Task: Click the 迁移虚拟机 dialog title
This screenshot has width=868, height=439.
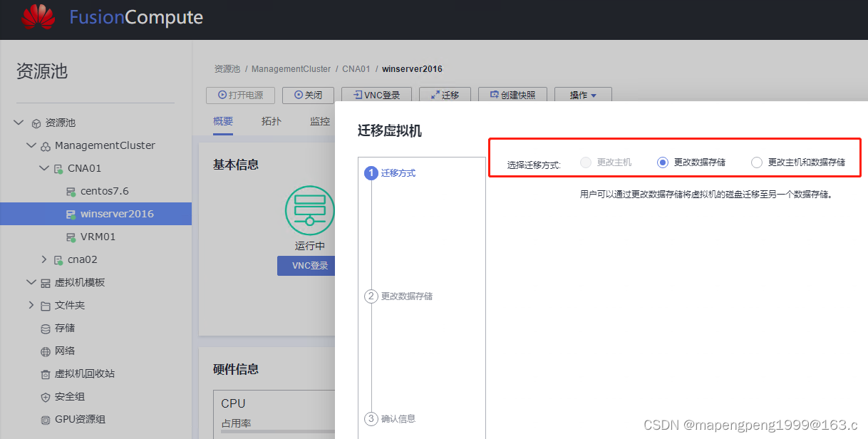Action: tap(389, 131)
